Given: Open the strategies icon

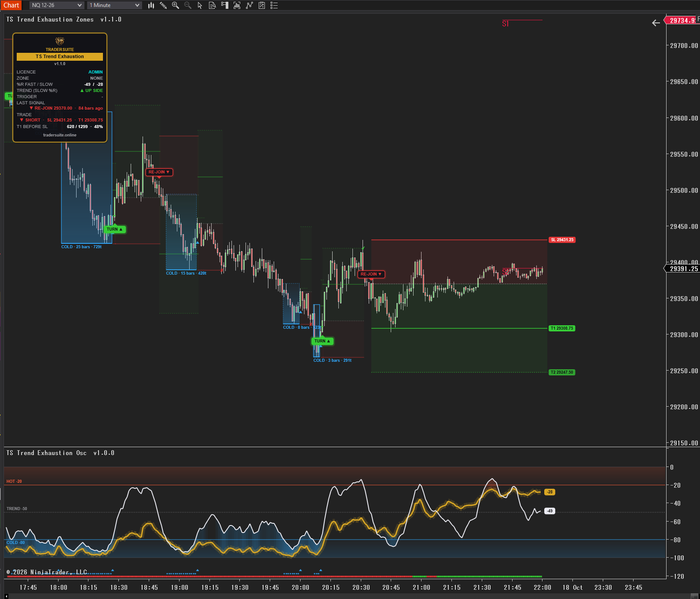Looking at the screenshot, I should point(262,5).
